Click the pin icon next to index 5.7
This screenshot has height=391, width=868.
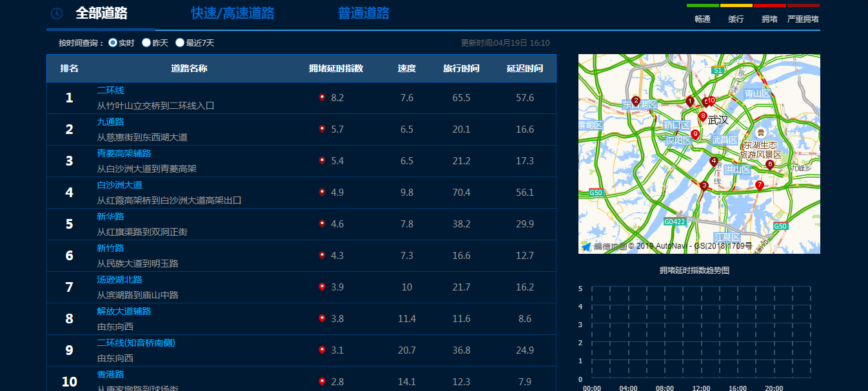click(x=322, y=129)
